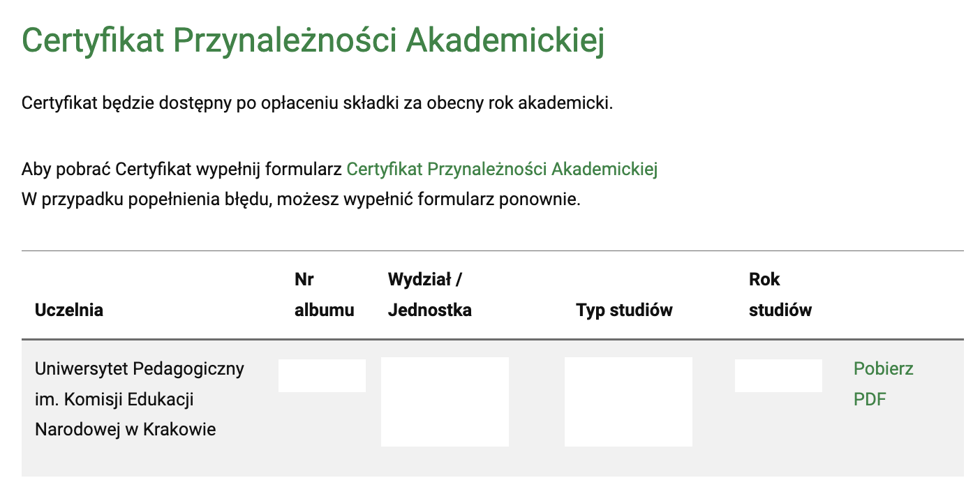Click the Uniwersytet Pedagogiczny university name cell
Image resolution: width=980 pixels, height=494 pixels.
(140, 398)
